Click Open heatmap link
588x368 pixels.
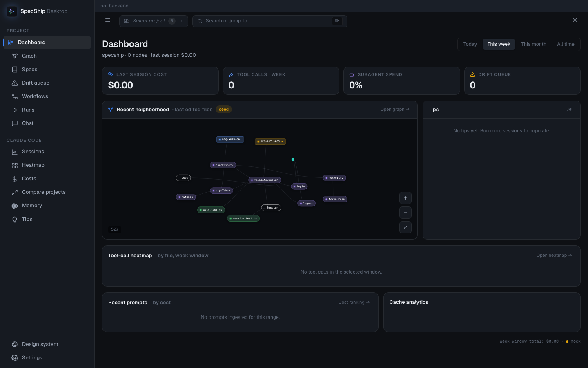click(x=554, y=256)
